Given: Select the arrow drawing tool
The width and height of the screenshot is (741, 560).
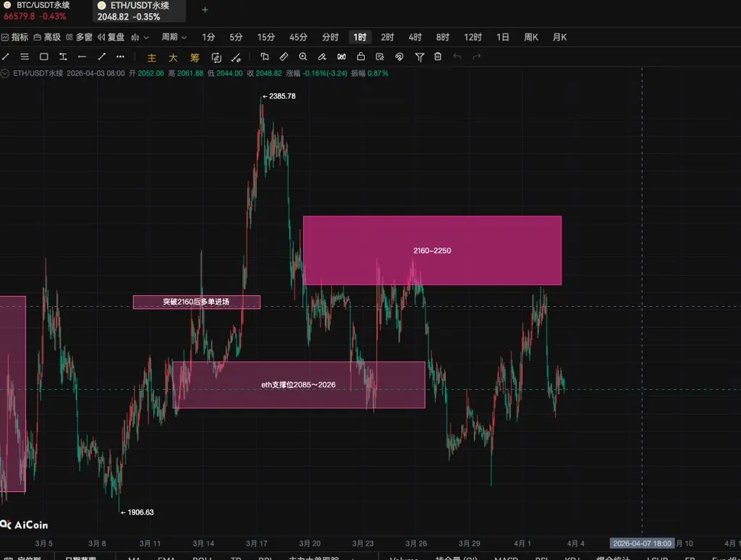Looking at the screenshot, I should click(101, 56).
